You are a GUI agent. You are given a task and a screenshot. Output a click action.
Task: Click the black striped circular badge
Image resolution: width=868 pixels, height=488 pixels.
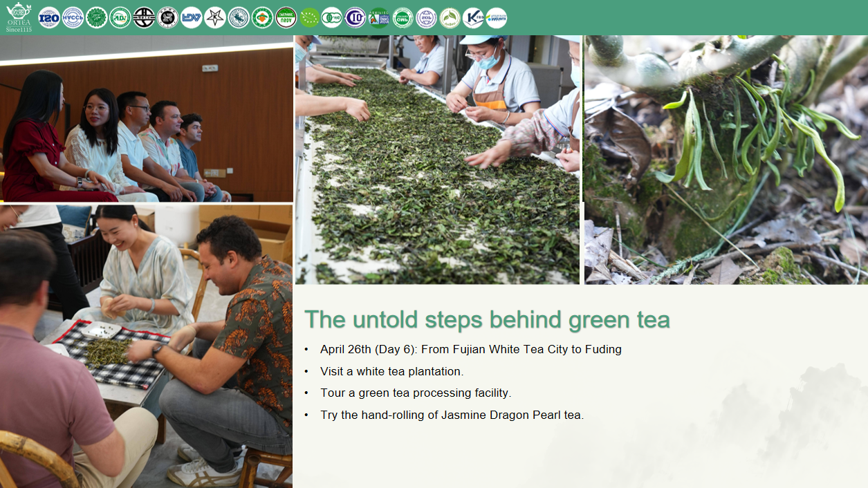pyautogui.click(x=144, y=17)
